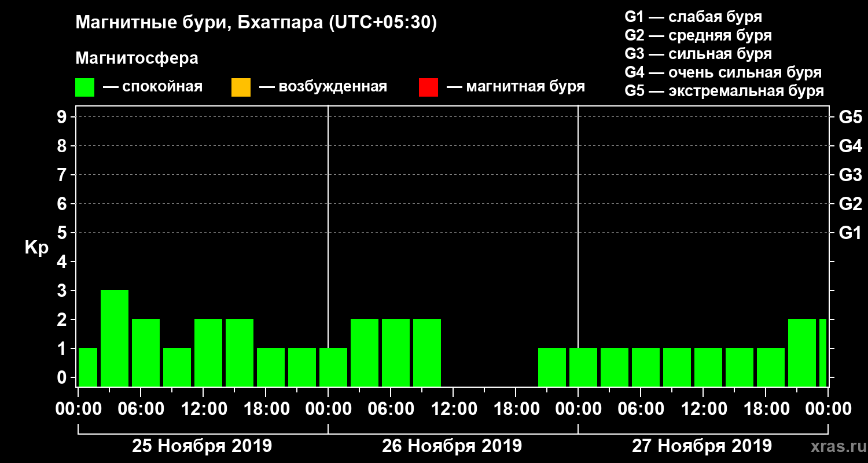Click the Kp 1 bar at 00:00 26 November

click(333, 367)
